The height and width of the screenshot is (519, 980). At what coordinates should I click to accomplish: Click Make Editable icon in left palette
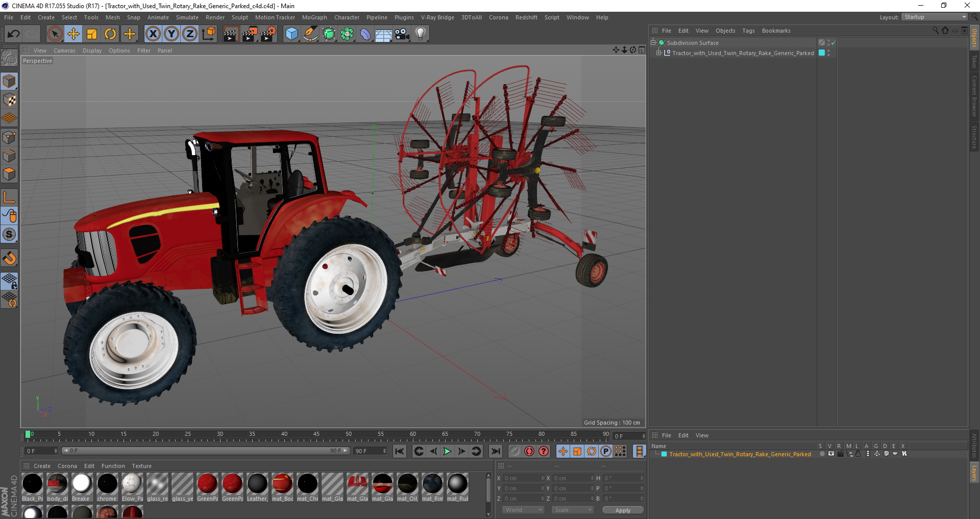(9, 59)
